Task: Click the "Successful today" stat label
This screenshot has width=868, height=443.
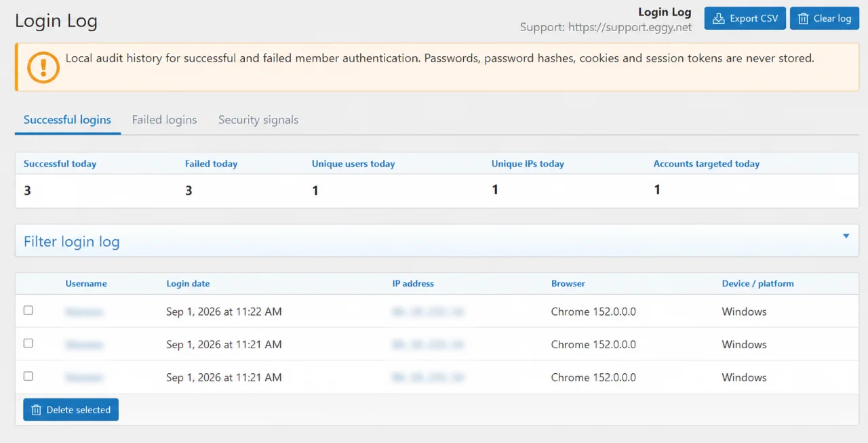Action: coord(60,164)
